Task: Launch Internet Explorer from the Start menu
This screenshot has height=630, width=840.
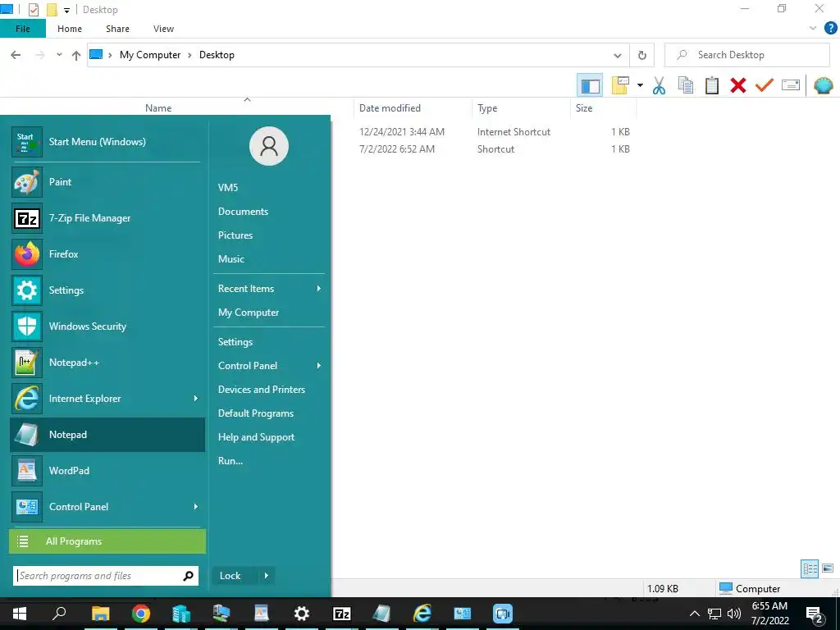Action: pos(107,399)
